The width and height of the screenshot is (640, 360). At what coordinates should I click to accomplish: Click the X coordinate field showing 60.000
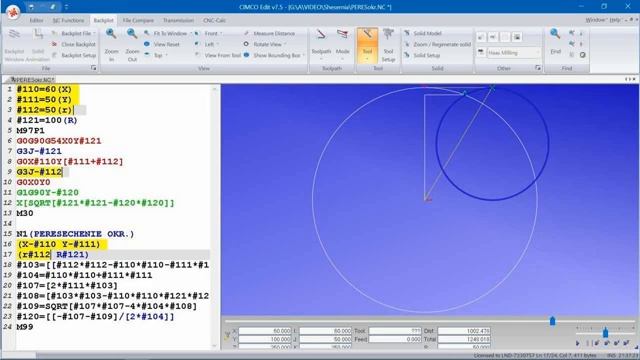click(265, 331)
